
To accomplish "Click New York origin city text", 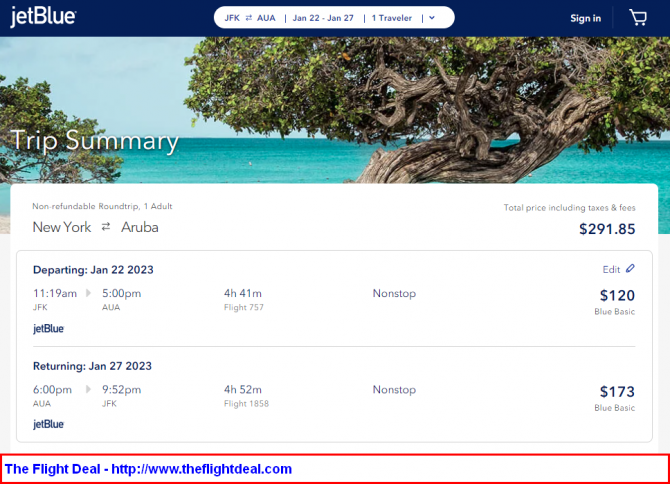I will pyautogui.click(x=62, y=227).
